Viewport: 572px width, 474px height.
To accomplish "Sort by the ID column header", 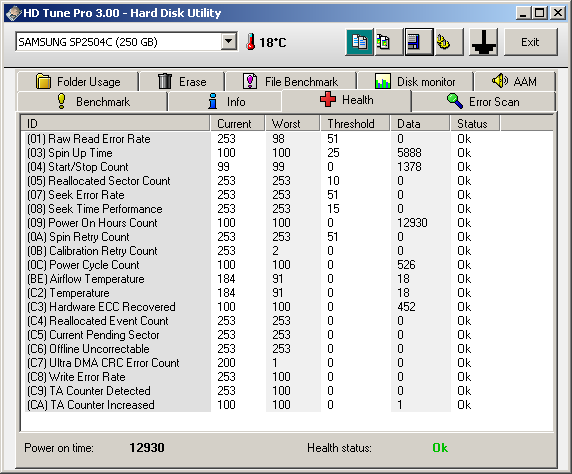I will pos(115,123).
